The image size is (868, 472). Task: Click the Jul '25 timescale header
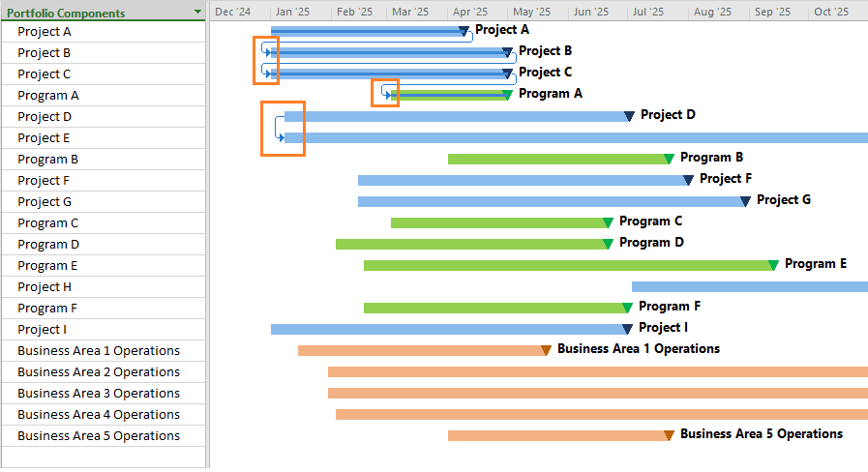click(x=647, y=12)
